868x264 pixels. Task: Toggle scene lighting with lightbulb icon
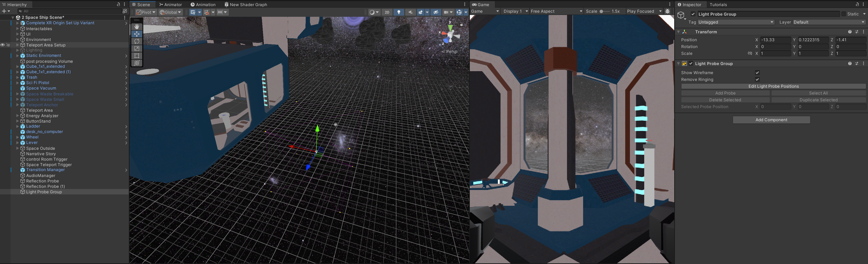399,12
